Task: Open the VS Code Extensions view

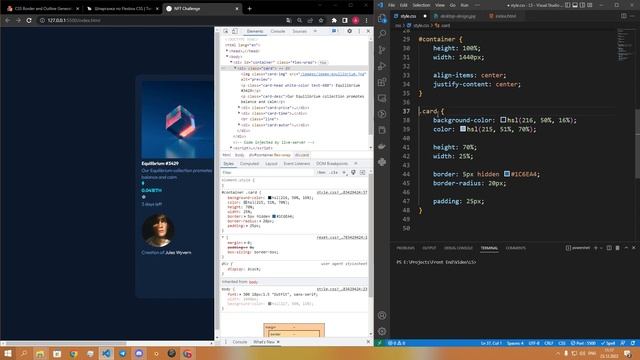Action: tap(382, 82)
